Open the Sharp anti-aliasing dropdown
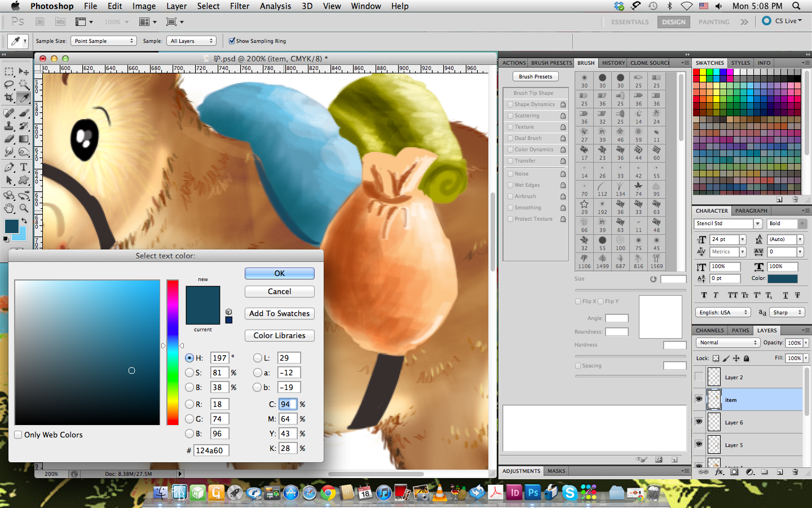 click(x=787, y=312)
